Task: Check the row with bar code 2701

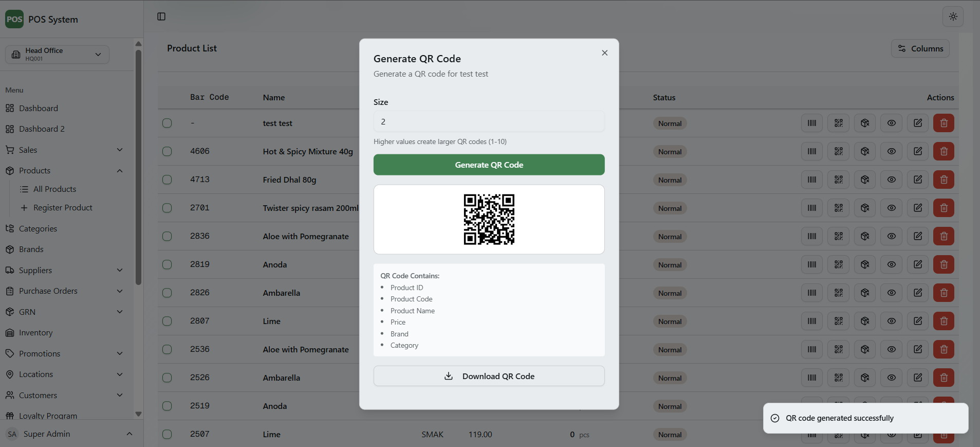Action: coord(167,208)
